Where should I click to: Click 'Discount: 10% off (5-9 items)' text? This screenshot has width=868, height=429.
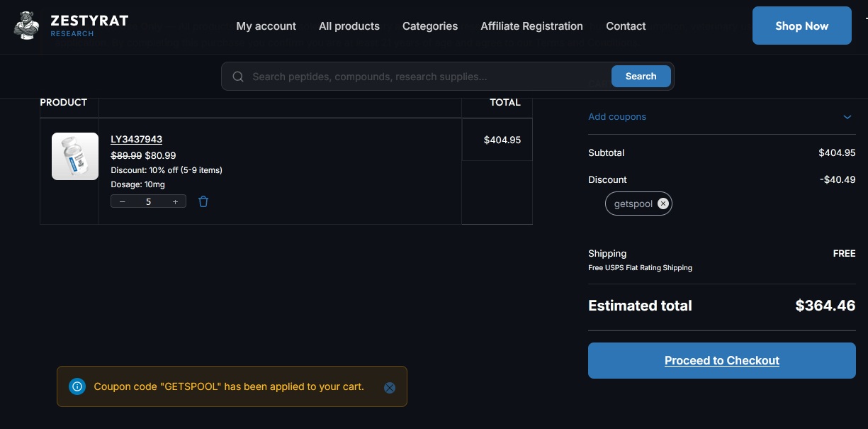pos(167,170)
